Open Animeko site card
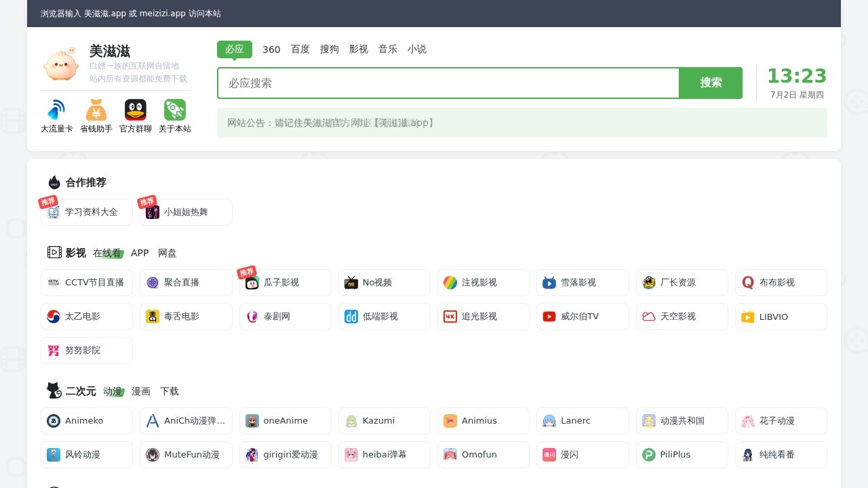The image size is (868, 488). [x=87, y=421]
